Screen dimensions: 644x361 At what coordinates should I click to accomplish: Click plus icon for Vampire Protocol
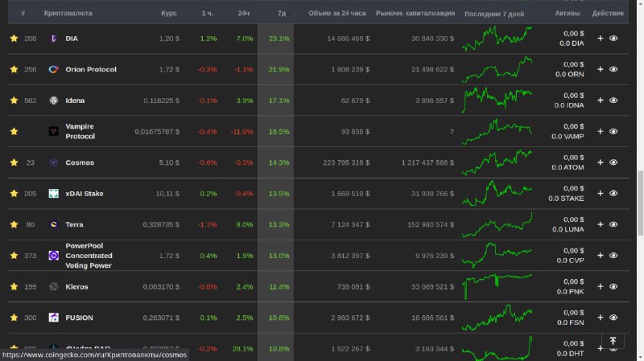click(600, 131)
